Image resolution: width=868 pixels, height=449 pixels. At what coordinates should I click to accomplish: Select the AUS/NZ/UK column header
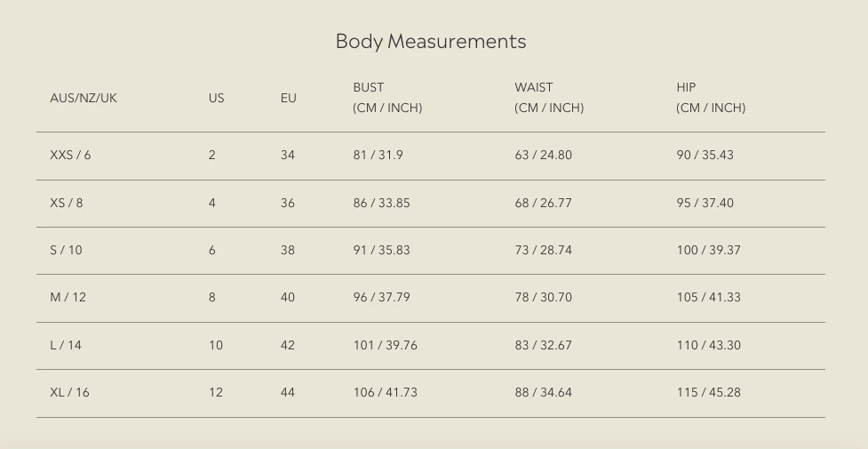pyautogui.click(x=84, y=98)
